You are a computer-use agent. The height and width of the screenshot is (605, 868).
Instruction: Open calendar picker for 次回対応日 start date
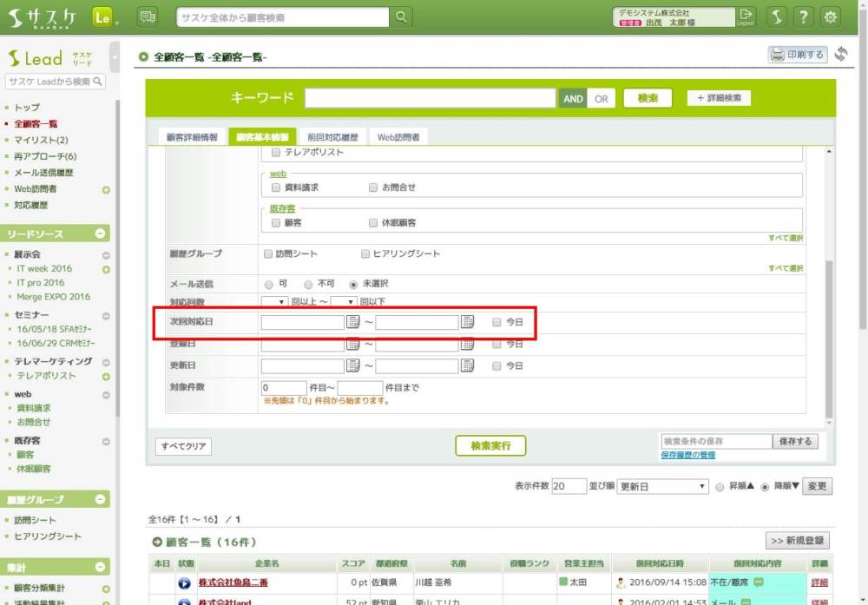[x=353, y=322]
